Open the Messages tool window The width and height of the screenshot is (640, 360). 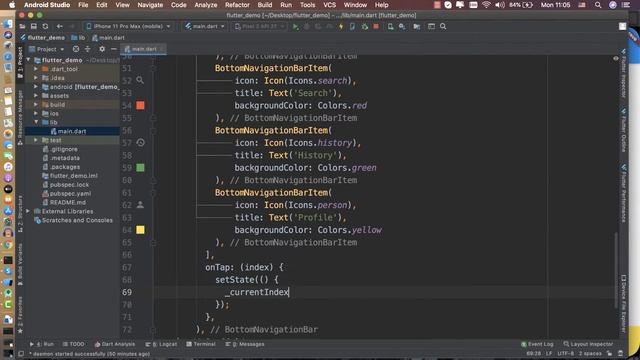click(x=245, y=344)
